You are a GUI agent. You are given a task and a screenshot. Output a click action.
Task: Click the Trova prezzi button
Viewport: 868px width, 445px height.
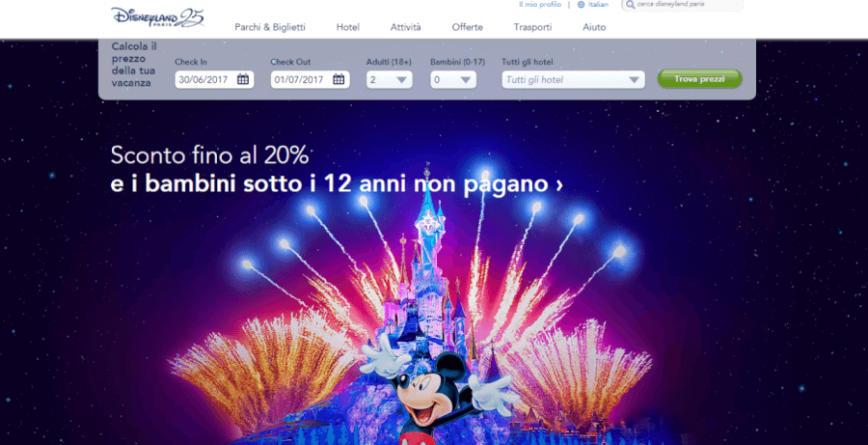tap(699, 79)
